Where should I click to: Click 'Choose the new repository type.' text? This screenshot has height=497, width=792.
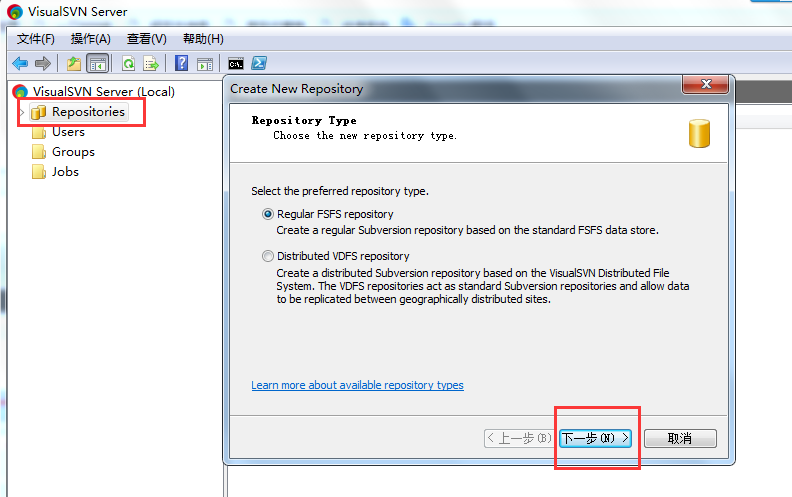pyautogui.click(x=365, y=135)
